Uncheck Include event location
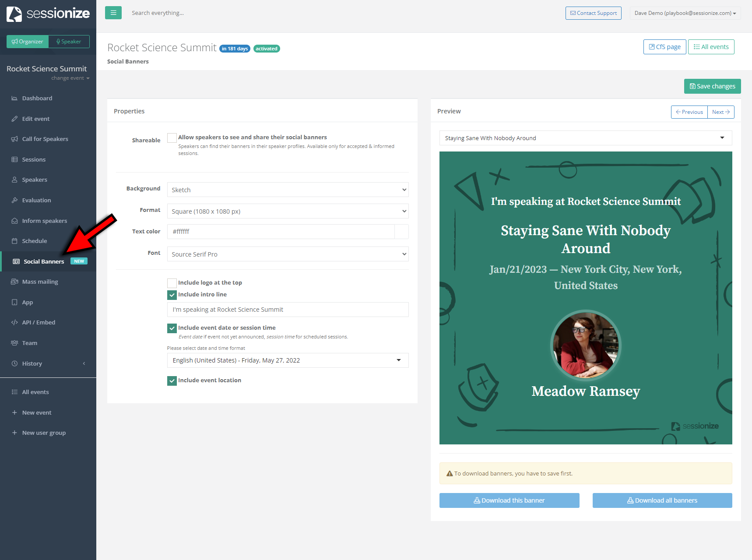Image resolution: width=752 pixels, height=560 pixels. pyautogui.click(x=172, y=381)
